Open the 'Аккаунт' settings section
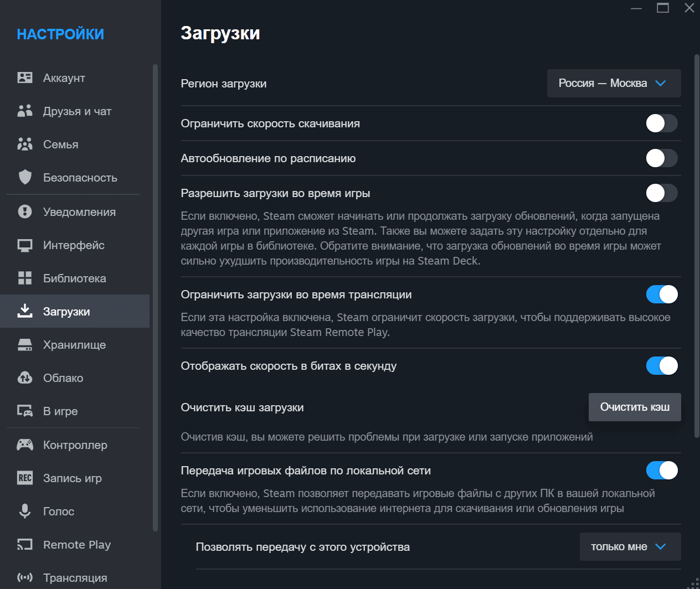This screenshot has height=589, width=700. (x=75, y=78)
